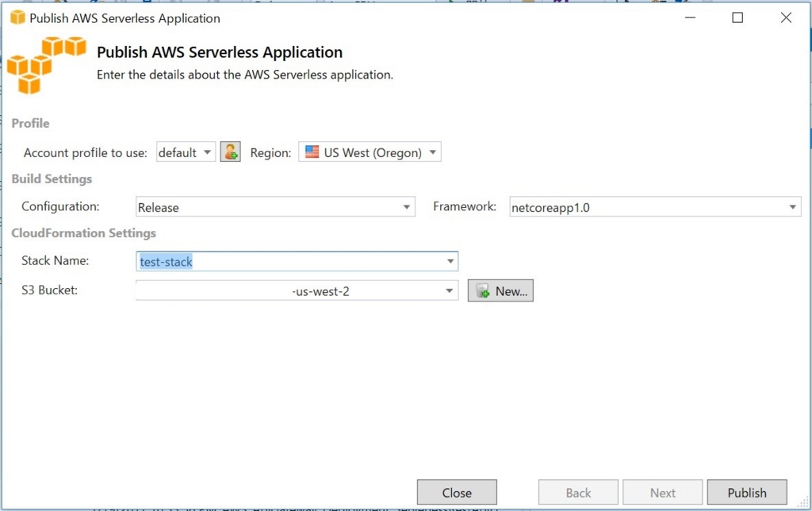Click the S3 Bucket label

[49, 290]
